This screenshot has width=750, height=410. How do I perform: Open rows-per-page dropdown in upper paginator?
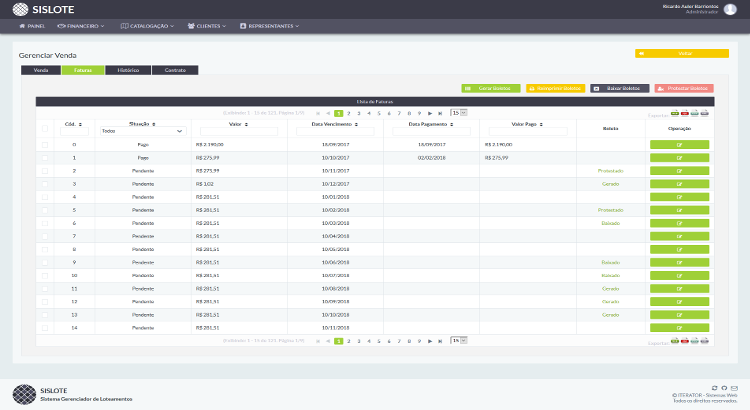459,113
